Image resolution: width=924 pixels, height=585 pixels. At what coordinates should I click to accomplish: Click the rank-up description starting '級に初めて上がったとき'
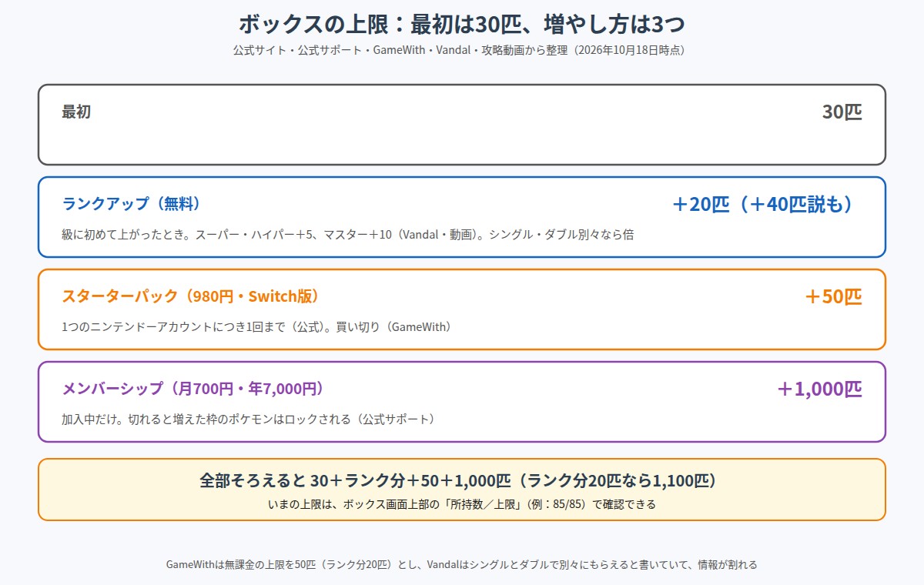[x=348, y=234]
